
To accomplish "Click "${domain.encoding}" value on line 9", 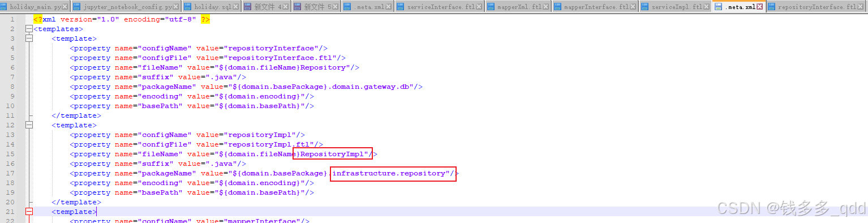I will (x=259, y=96).
